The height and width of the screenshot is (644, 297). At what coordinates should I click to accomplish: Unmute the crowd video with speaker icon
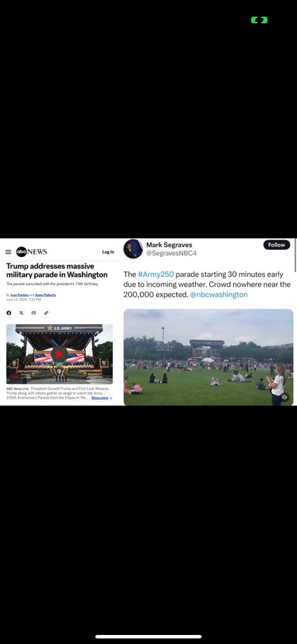point(284,397)
